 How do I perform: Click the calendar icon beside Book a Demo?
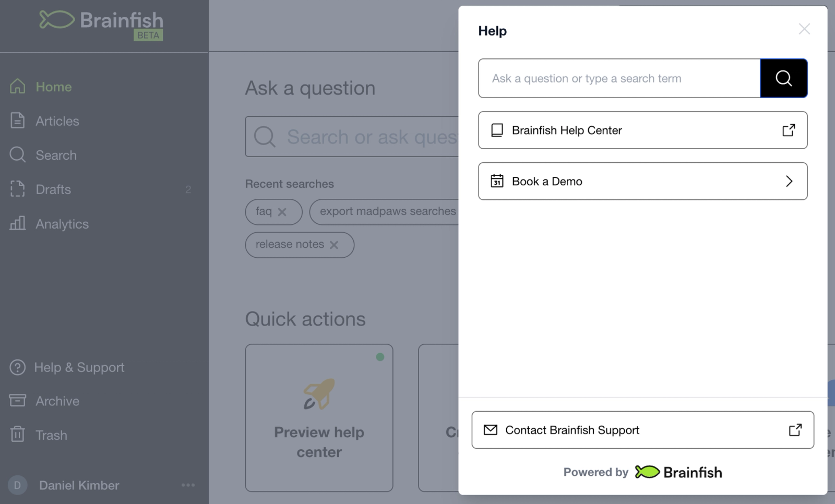click(x=497, y=181)
